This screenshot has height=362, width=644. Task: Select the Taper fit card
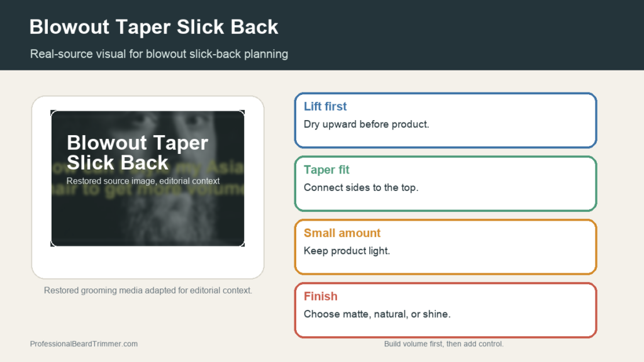point(446,184)
